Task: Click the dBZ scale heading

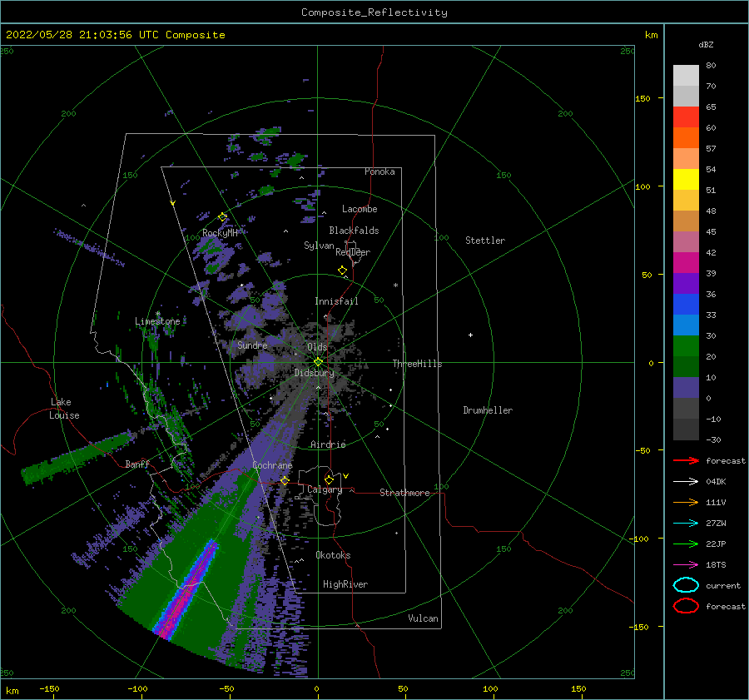Action: click(706, 44)
